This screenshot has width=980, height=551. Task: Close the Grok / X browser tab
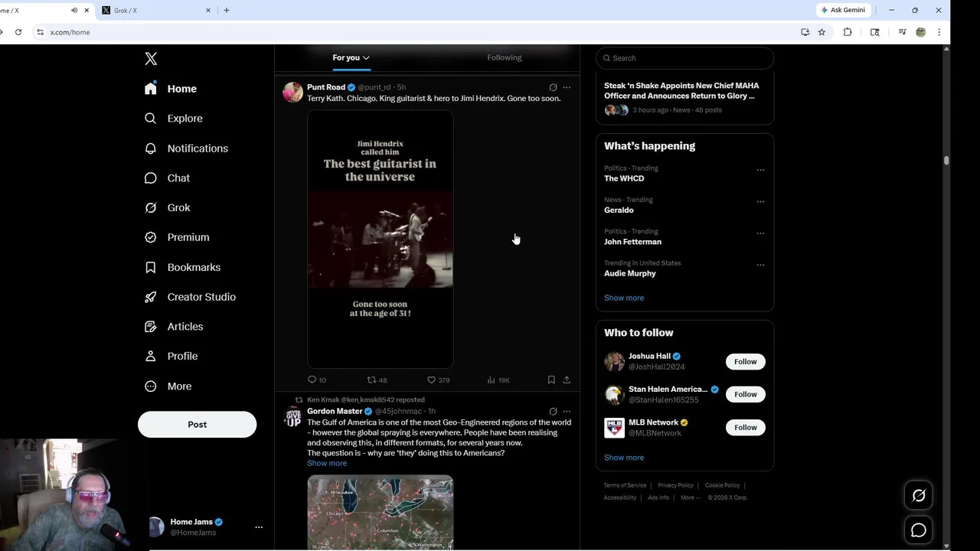click(208, 11)
